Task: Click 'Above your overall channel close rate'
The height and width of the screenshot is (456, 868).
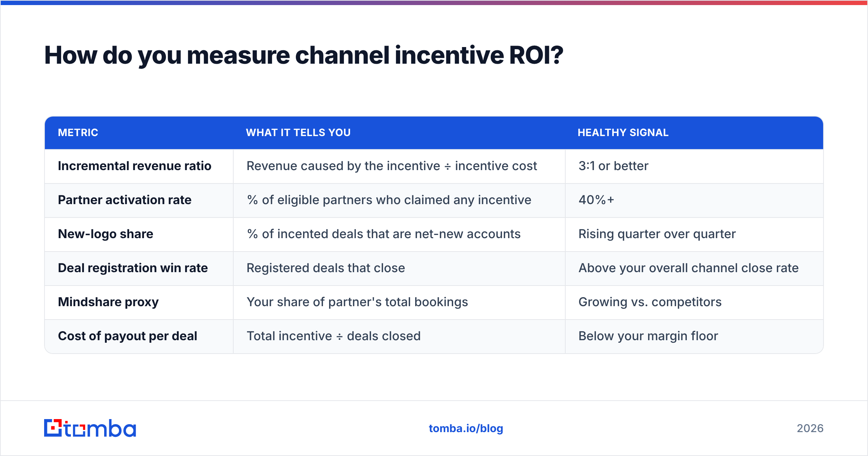Action: click(689, 268)
